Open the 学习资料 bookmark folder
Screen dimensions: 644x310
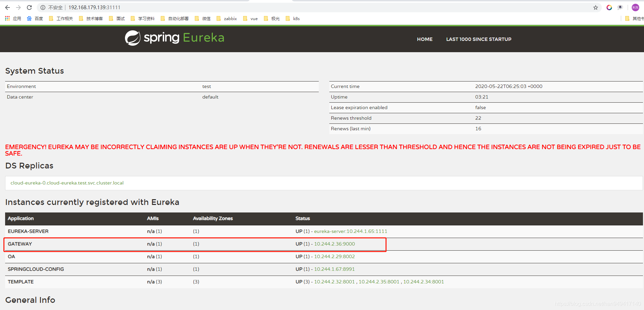click(143, 18)
